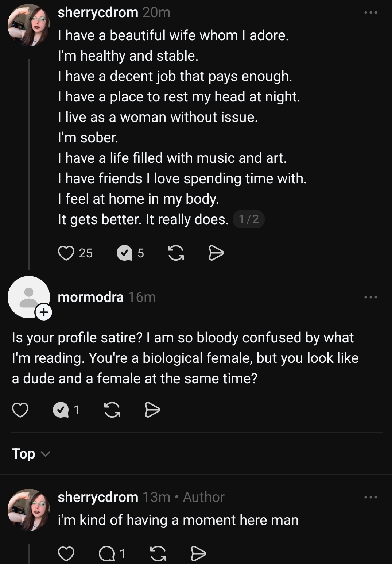Viewport: 392px width, 564px height.
Task: Share sherrycdrom's main post via send icon
Action: click(216, 253)
